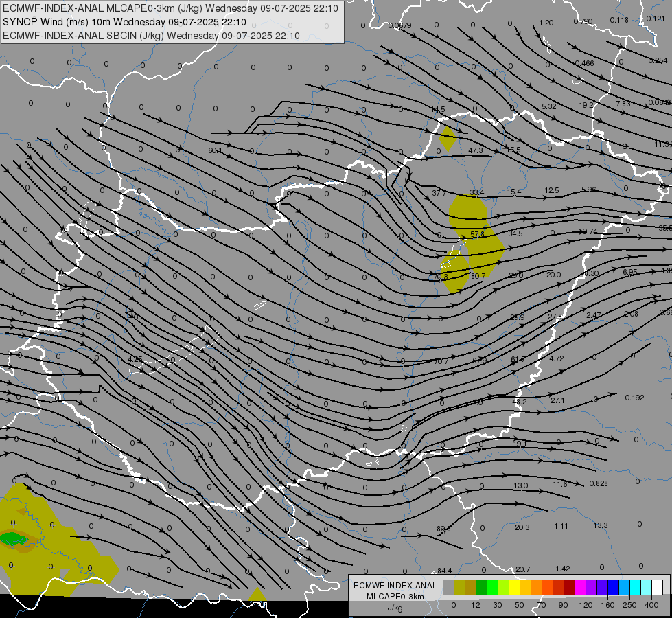This screenshot has width=672, height=618.
Task: Select the gray legend swatch
Action: [x=448, y=588]
